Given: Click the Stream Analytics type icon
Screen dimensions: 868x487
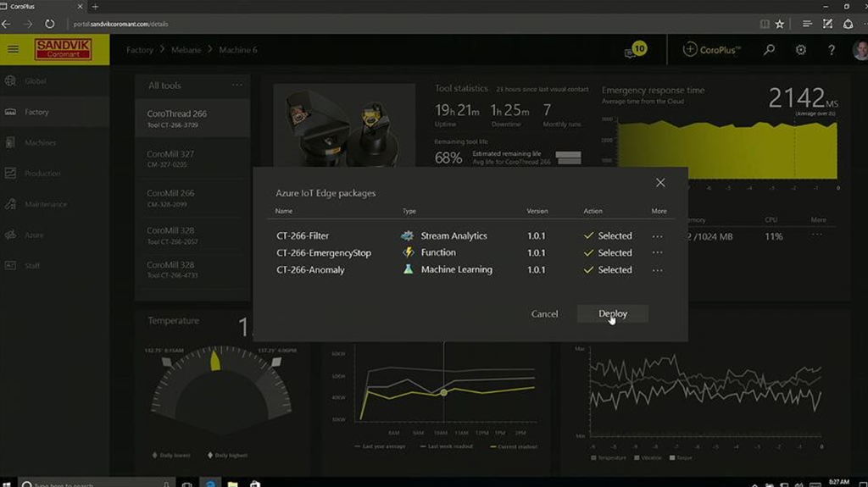Looking at the screenshot, I should (x=408, y=235).
